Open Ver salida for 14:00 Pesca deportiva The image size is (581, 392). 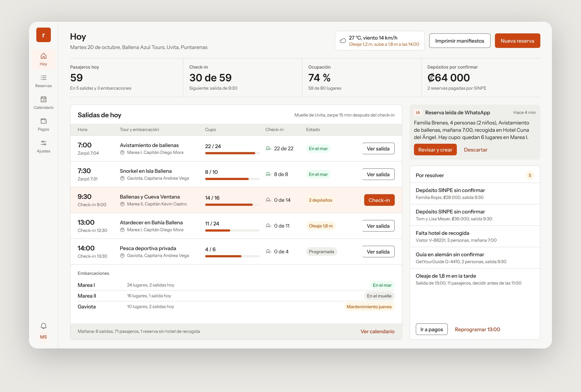[378, 252]
